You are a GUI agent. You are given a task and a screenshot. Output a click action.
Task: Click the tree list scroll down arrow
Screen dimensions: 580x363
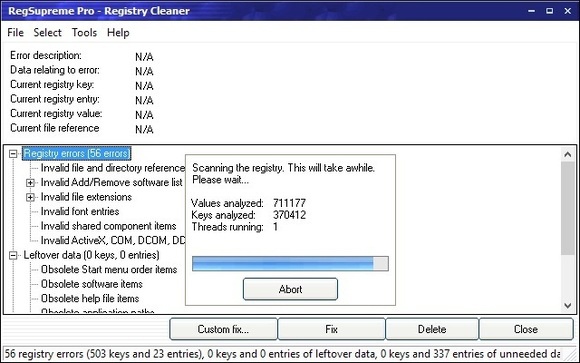click(567, 306)
